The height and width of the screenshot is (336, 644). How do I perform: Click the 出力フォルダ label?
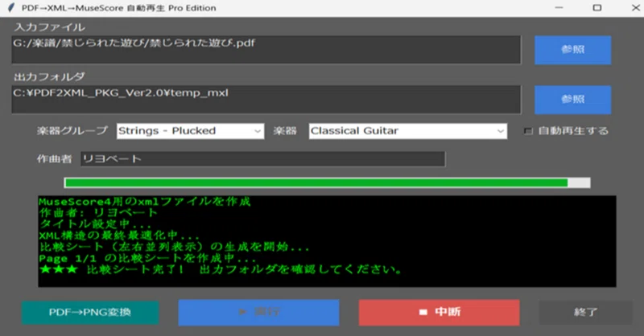49,76
